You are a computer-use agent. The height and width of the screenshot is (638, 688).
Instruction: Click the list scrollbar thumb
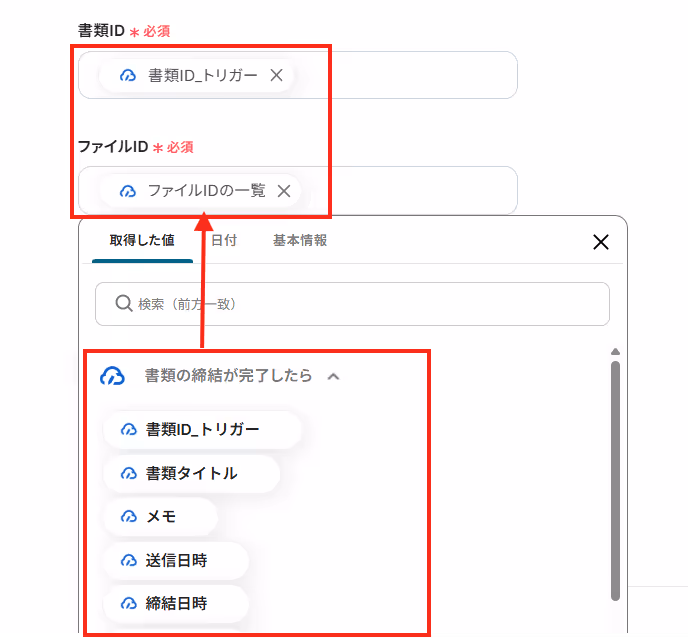point(615,480)
